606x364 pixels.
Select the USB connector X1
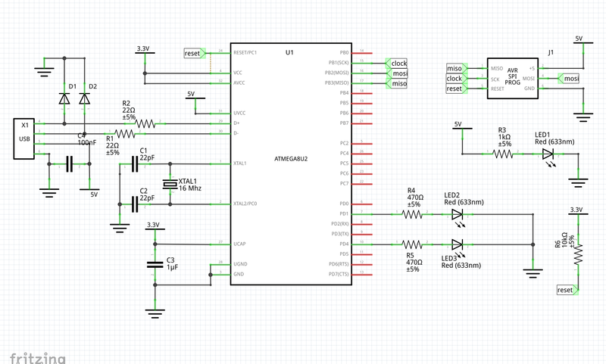tap(24, 138)
